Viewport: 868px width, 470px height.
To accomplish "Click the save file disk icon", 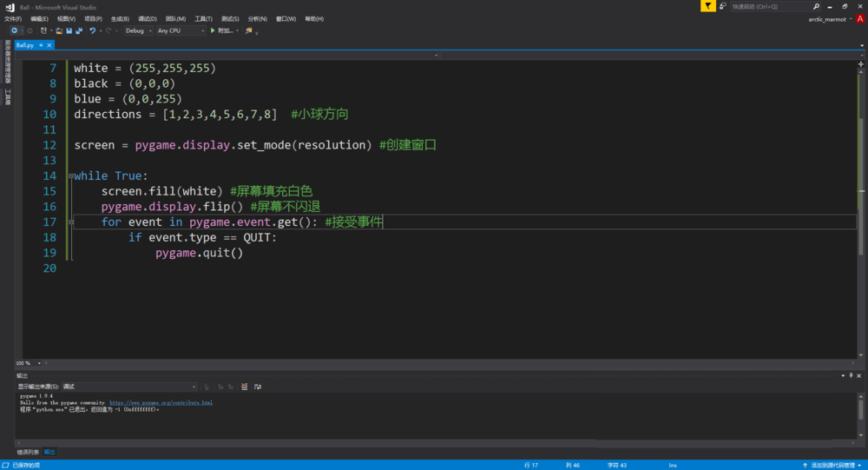I will [x=69, y=31].
